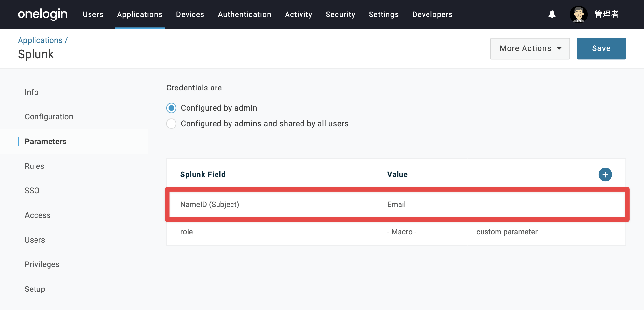Switch to the Rules sidebar tab
The width and height of the screenshot is (644, 310).
tap(35, 166)
